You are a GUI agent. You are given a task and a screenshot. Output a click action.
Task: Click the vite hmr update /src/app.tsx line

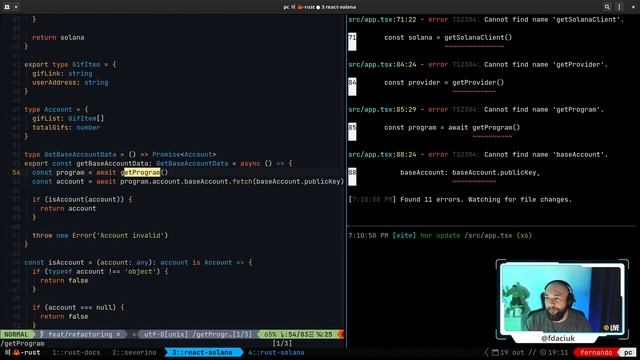[440, 235]
